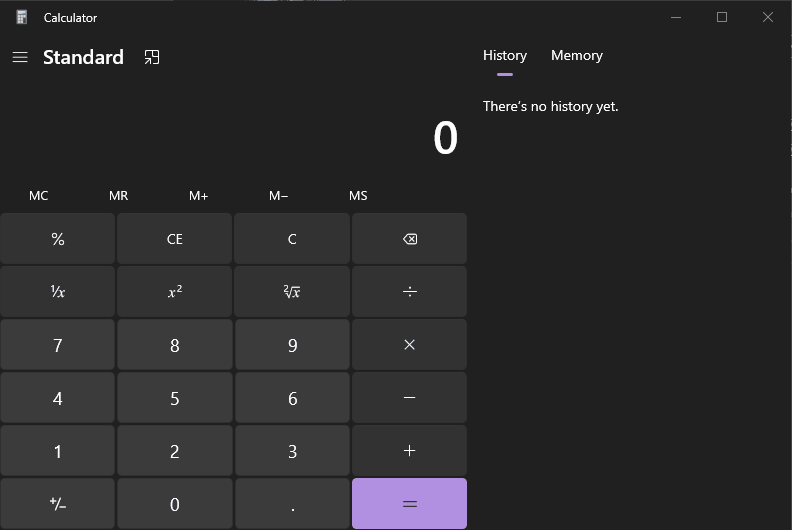Square the value with x² key

[x=175, y=292]
